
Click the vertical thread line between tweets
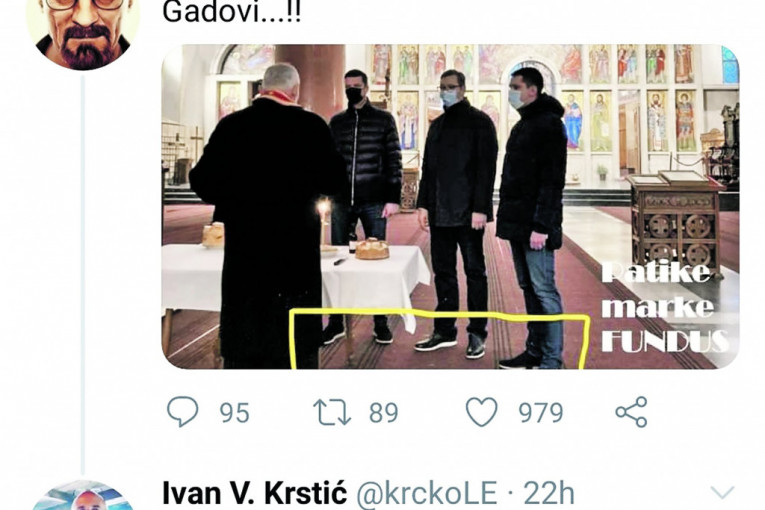[x=83, y=275]
